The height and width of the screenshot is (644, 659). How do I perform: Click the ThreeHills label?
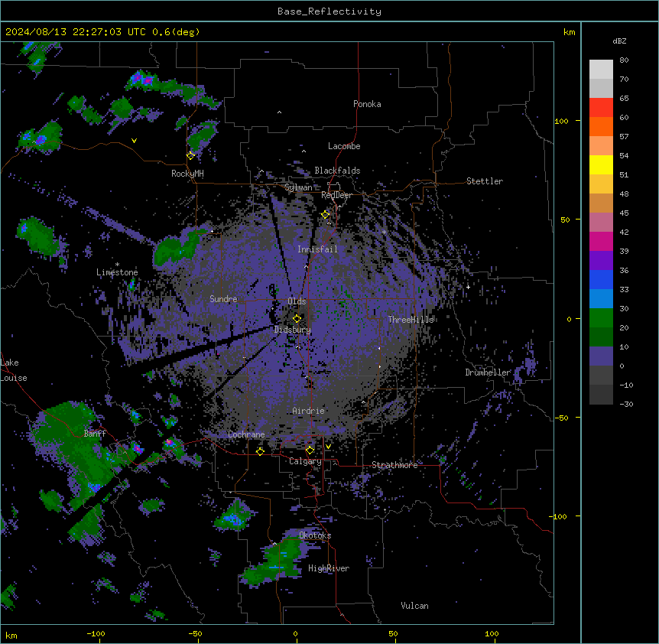[411, 320]
